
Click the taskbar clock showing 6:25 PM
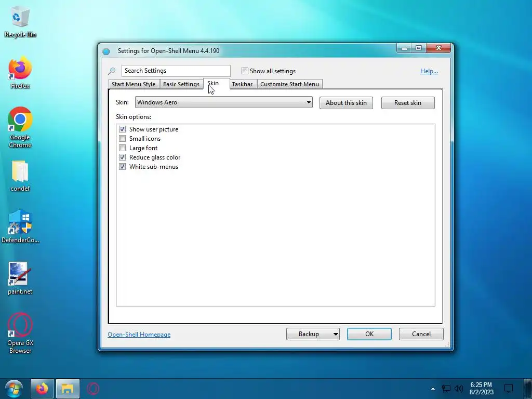coord(481,389)
